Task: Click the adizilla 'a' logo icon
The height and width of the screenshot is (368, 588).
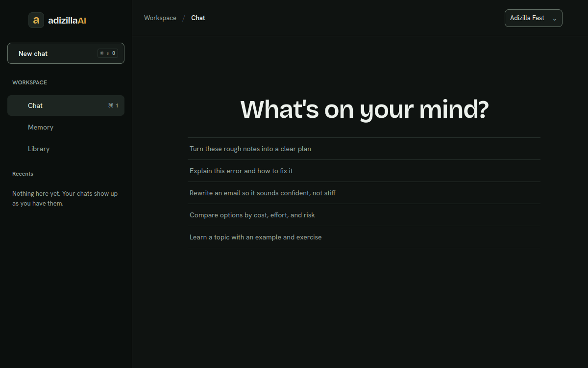Action: 36,20
